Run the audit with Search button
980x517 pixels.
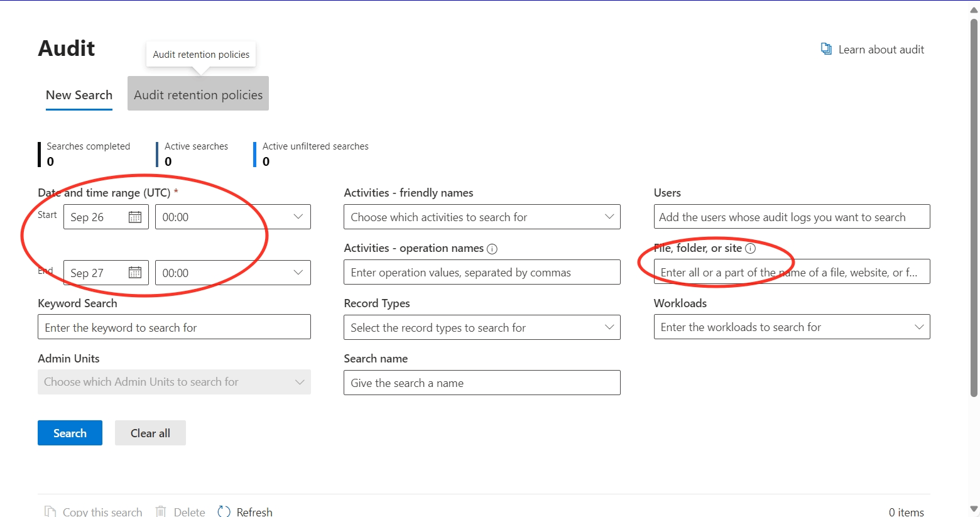click(70, 433)
